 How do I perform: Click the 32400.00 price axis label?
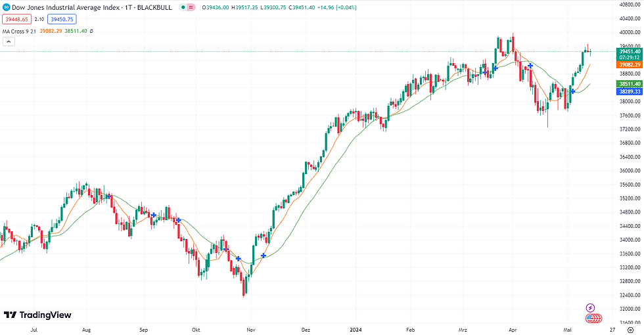[630, 295]
